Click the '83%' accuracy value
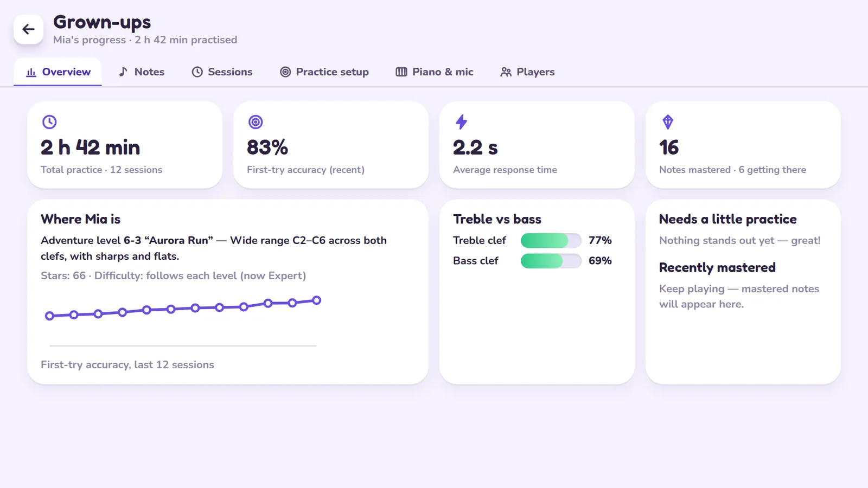Screen dimensions: 868x488 [x=267, y=147]
